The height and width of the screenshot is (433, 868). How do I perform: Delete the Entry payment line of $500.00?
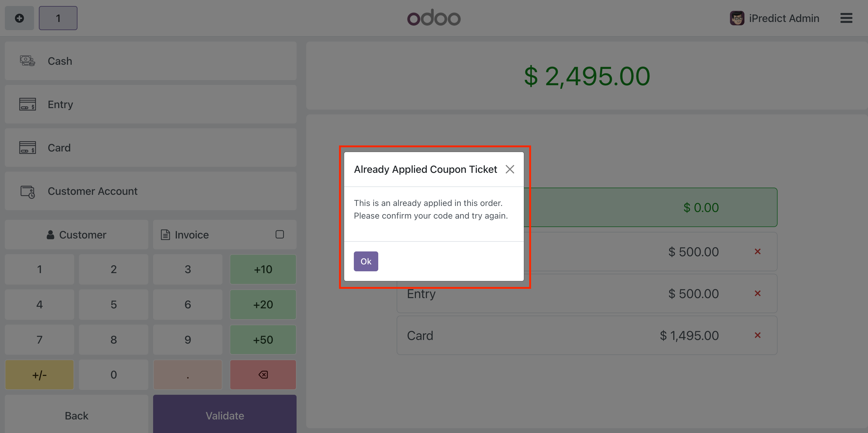[x=757, y=294]
